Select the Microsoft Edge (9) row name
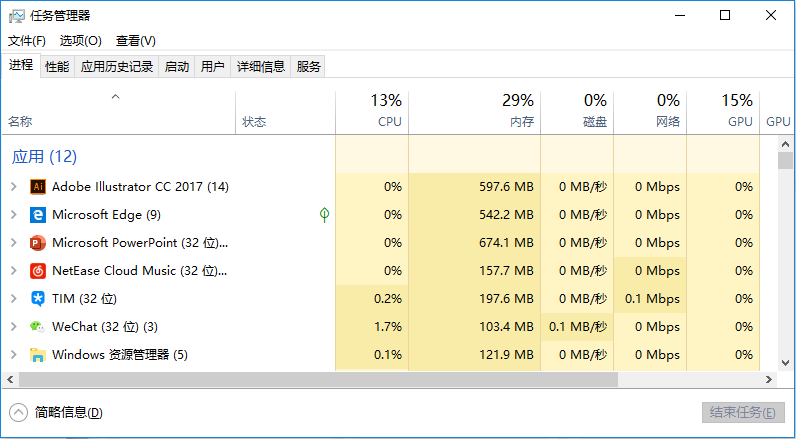The image size is (796, 439). click(107, 215)
